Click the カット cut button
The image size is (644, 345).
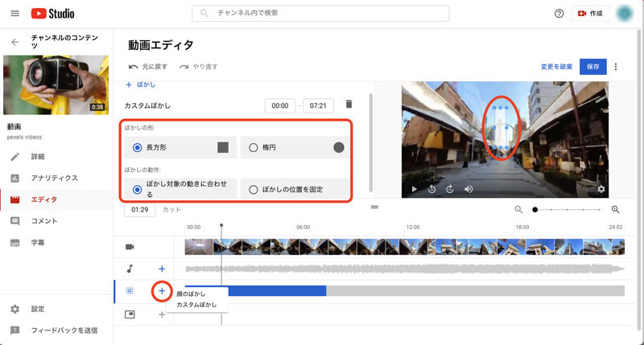[171, 210]
